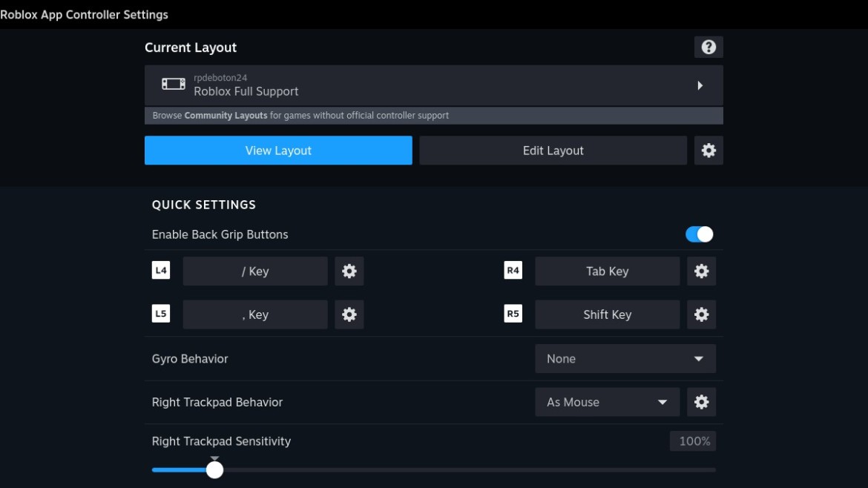Viewport: 868px width, 488px height.
Task: Expand Roblox Full Support layout arrow
Action: pos(700,85)
